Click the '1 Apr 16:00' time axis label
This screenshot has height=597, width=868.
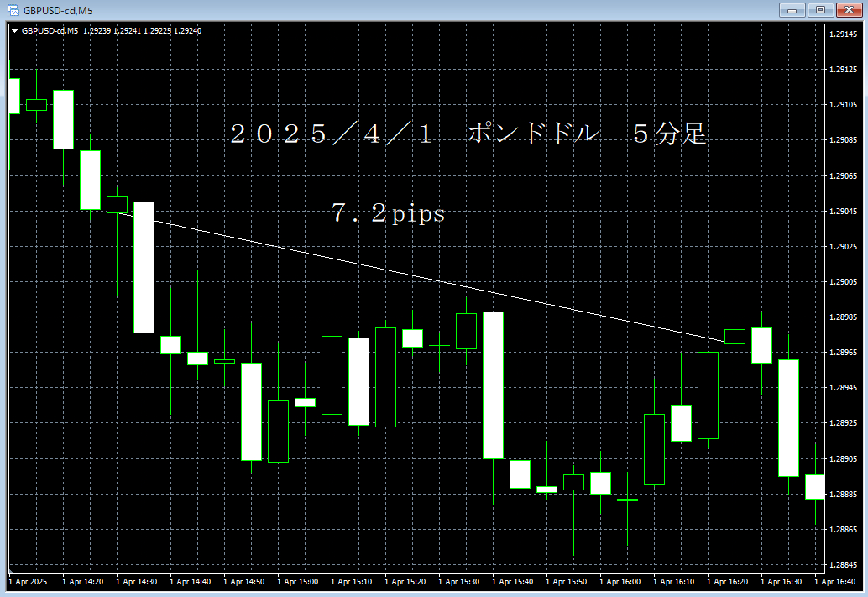pos(620,582)
